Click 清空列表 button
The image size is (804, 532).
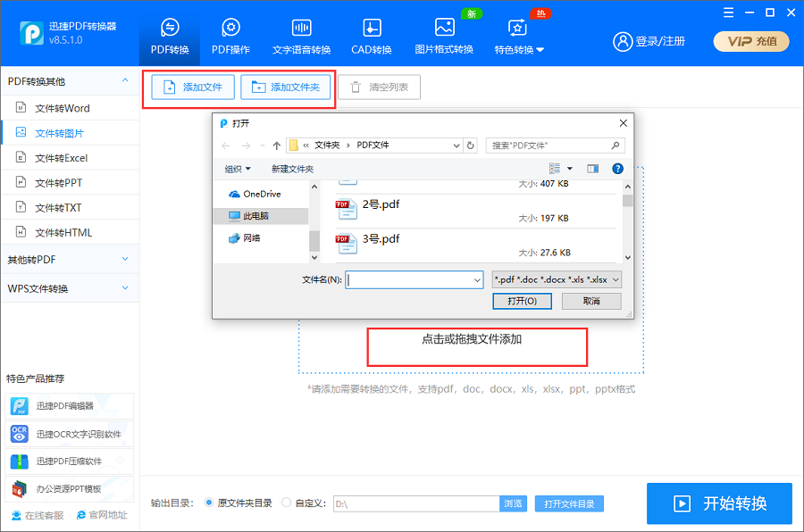pyautogui.click(x=379, y=87)
